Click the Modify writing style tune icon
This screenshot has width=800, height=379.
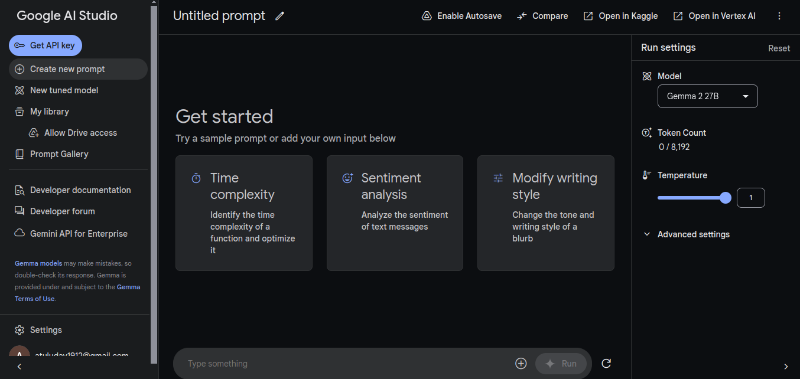(x=498, y=178)
